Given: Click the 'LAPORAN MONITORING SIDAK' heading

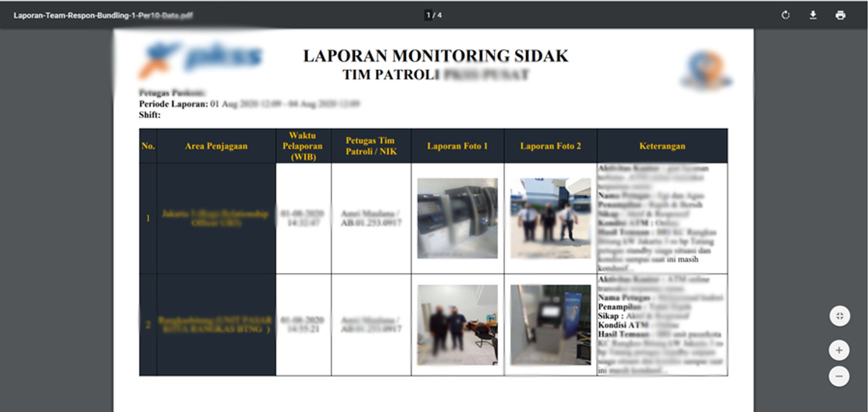Looking at the screenshot, I should pyautogui.click(x=436, y=56).
